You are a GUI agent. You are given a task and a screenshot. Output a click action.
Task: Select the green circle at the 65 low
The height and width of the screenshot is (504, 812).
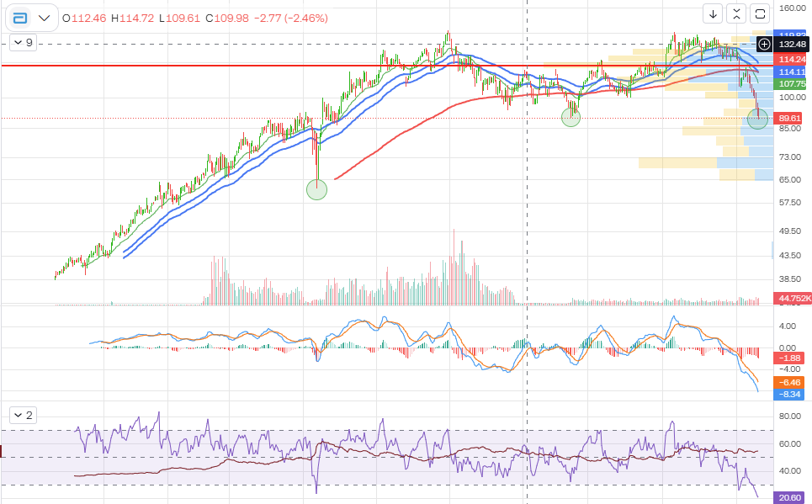(317, 189)
